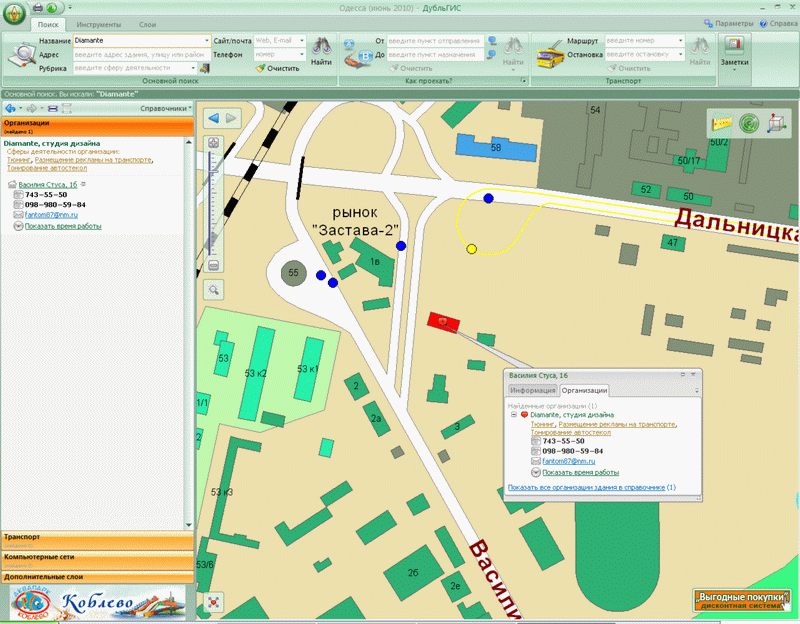Click the map zoom slider handle
The height and width of the screenshot is (624, 800).
(x=213, y=171)
